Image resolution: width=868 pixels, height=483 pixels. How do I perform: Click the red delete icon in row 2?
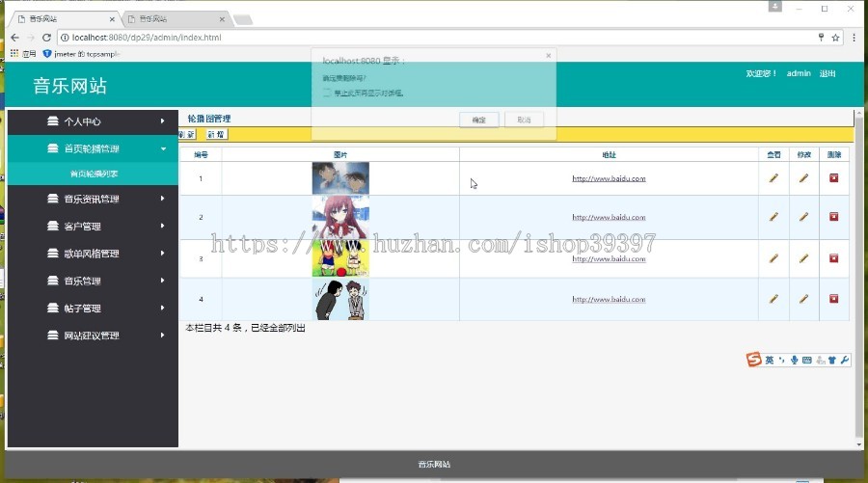coord(833,217)
